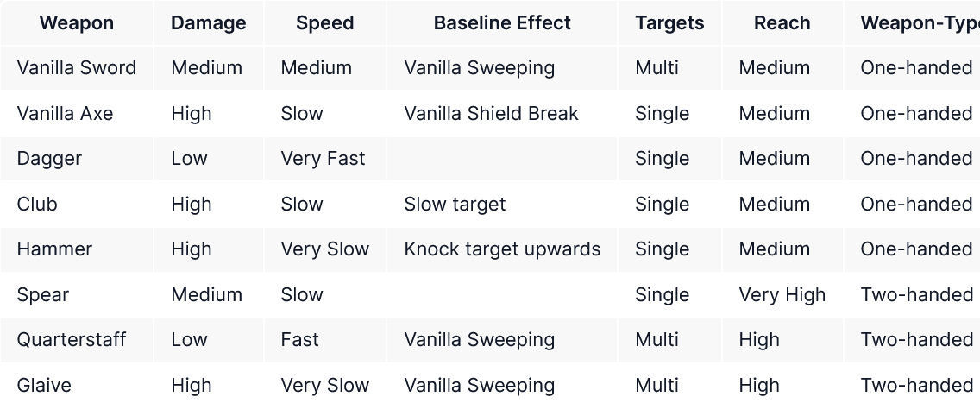Click the Club weapon cell

click(x=37, y=205)
